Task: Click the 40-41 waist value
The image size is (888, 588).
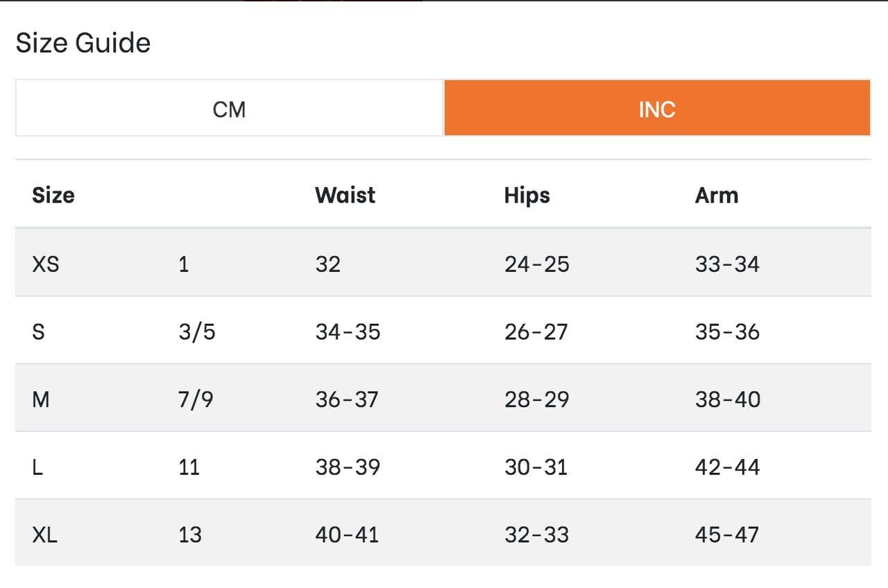Action: point(347,535)
